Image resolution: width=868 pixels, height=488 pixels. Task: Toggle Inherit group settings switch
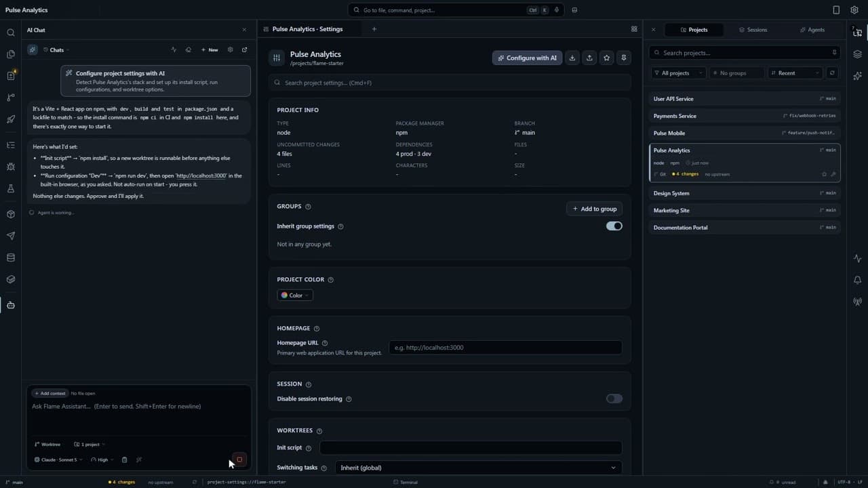click(x=614, y=226)
